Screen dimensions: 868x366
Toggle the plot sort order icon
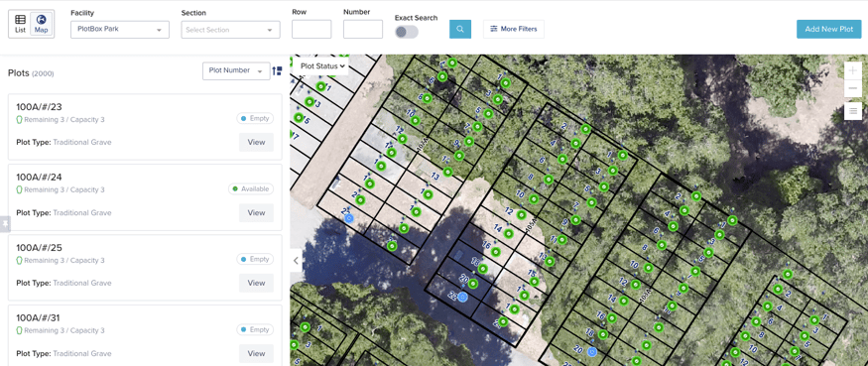point(277,70)
